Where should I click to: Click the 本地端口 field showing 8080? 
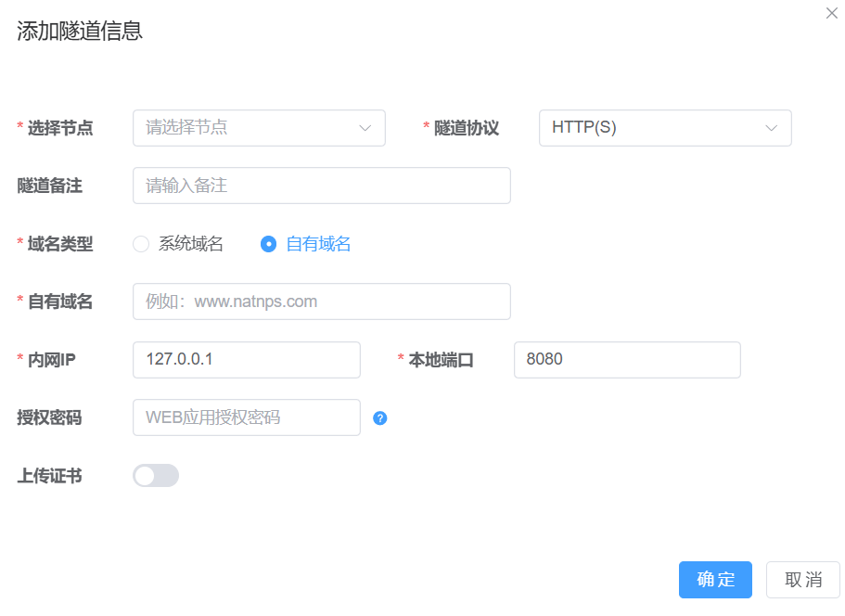[627, 360]
